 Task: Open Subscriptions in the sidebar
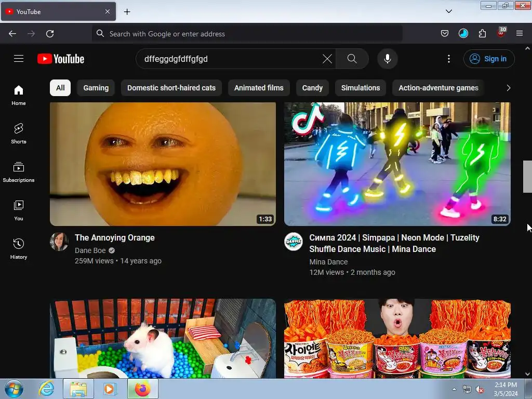(19, 172)
